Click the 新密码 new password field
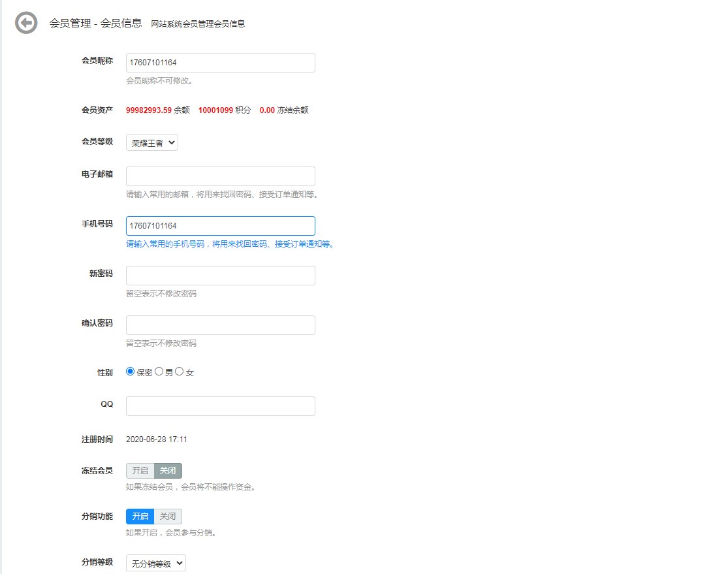This screenshot has height=574, width=728. click(220, 275)
